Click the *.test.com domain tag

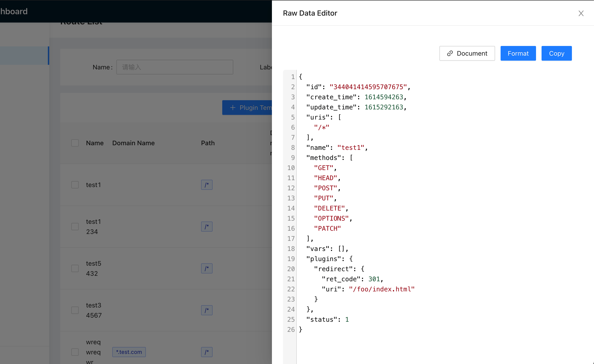tap(129, 352)
